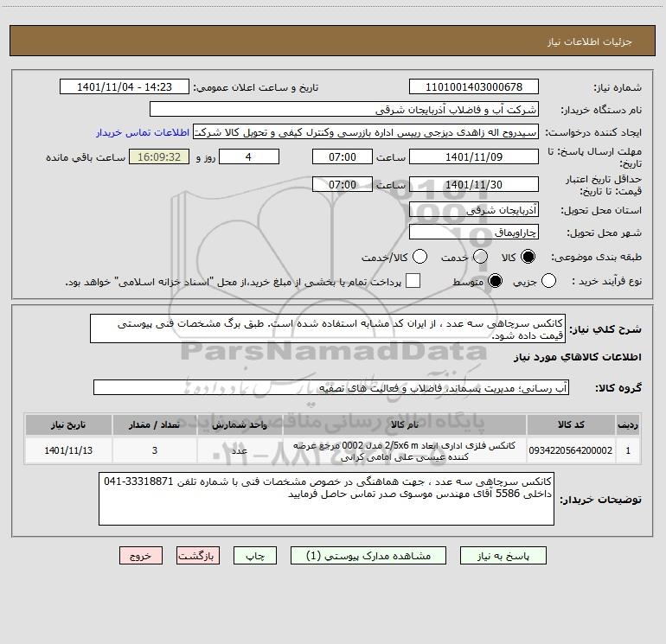Click the price validity date 1401/11/30

click(x=474, y=184)
